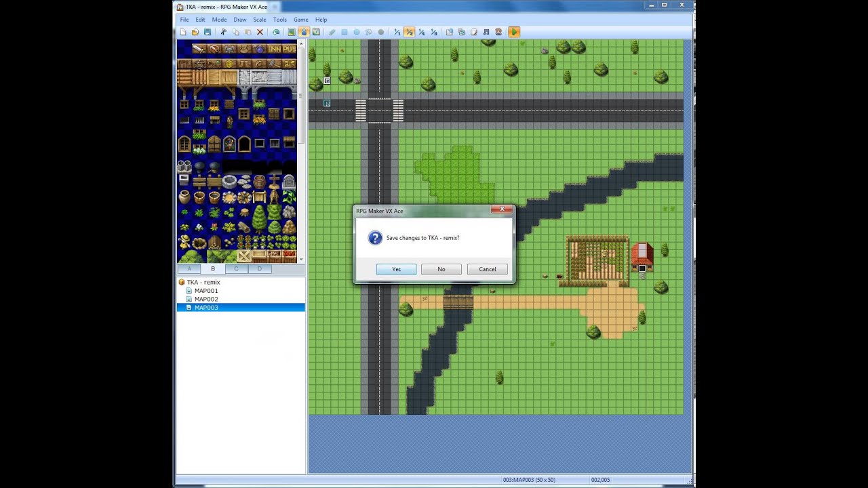Viewport: 868px width, 488px height.
Task: Click the green Playtest arrow
Action: (x=515, y=32)
